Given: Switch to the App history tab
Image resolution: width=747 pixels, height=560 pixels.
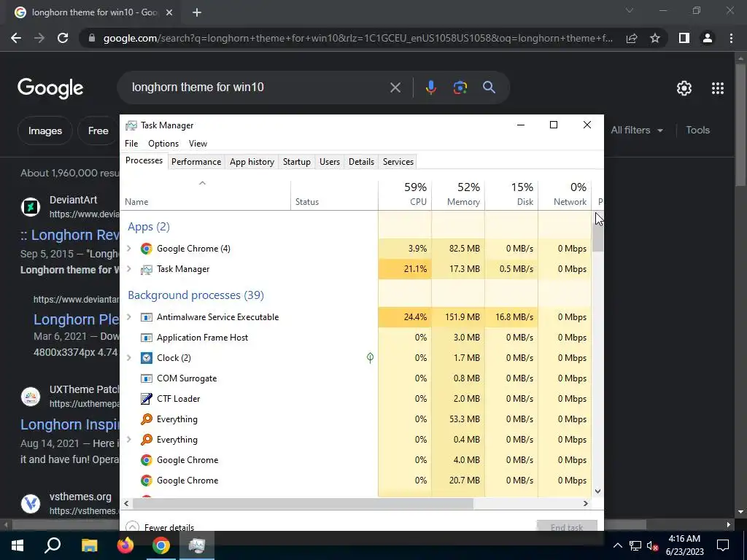Looking at the screenshot, I should 252,161.
